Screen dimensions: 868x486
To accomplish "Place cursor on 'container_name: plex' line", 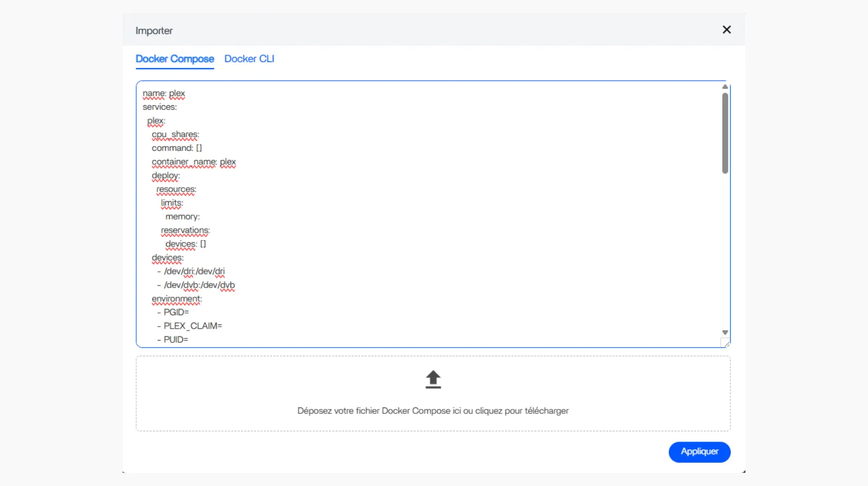I will (x=194, y=162).
